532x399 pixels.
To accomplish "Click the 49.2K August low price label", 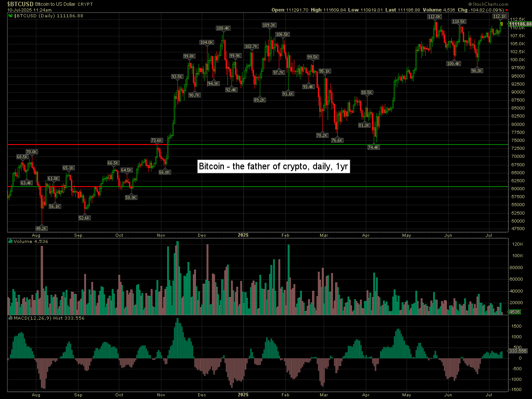I will point(41,228).
